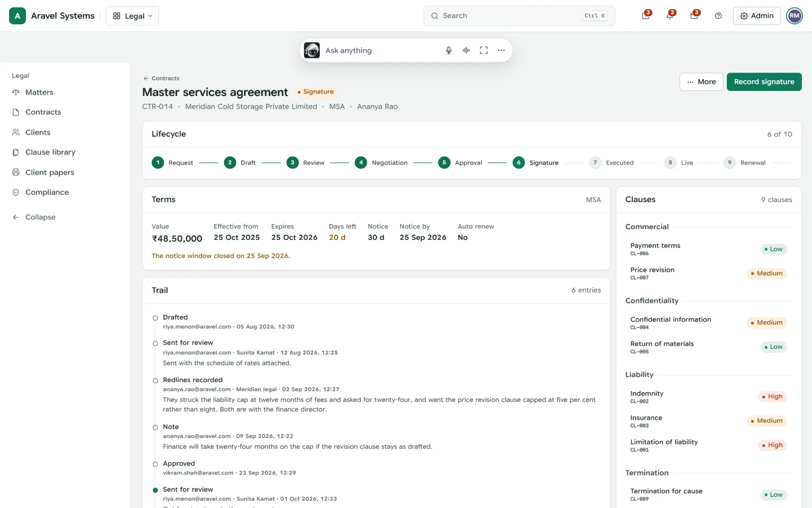Go to Matters in sidebar

[65, 92]
